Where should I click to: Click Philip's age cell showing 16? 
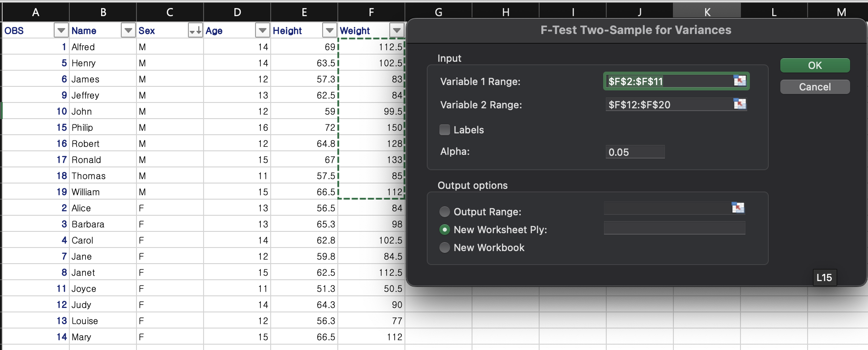point(237,128)
